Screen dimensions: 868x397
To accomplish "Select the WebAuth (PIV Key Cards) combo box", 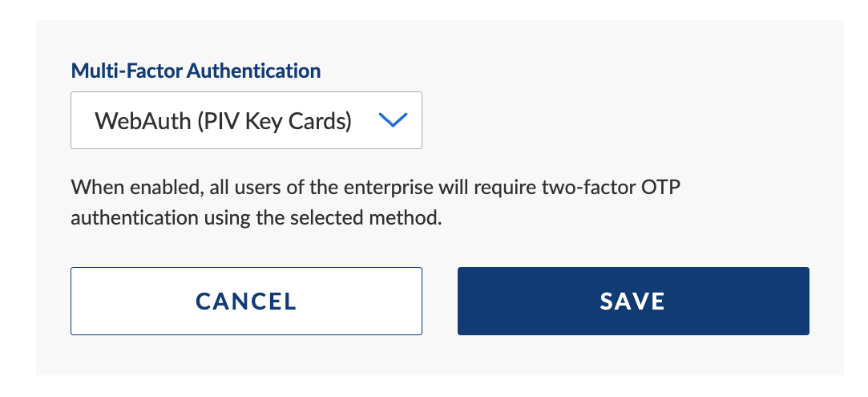I will tap(246, 120).
